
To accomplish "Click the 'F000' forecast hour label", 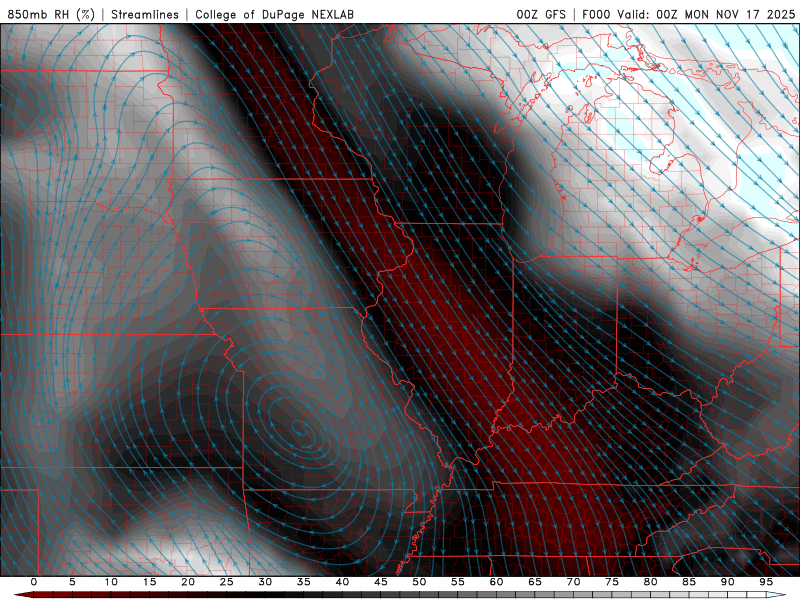I will pyautogui.click(x=596, y=14).
